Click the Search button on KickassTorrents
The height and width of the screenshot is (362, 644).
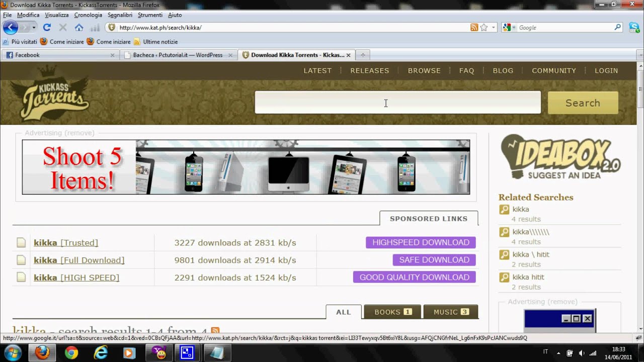pyautogui.click(x=583, y=103)
